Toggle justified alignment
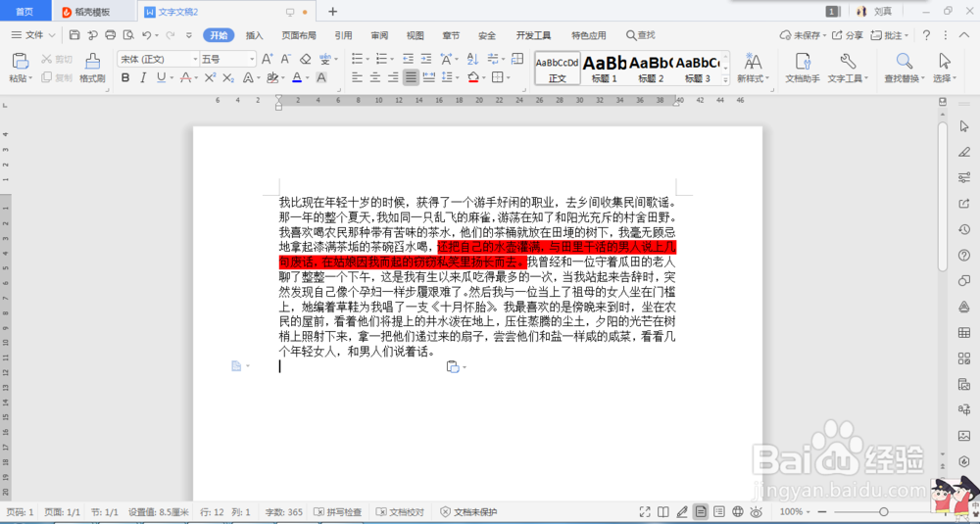 point(411,77)
